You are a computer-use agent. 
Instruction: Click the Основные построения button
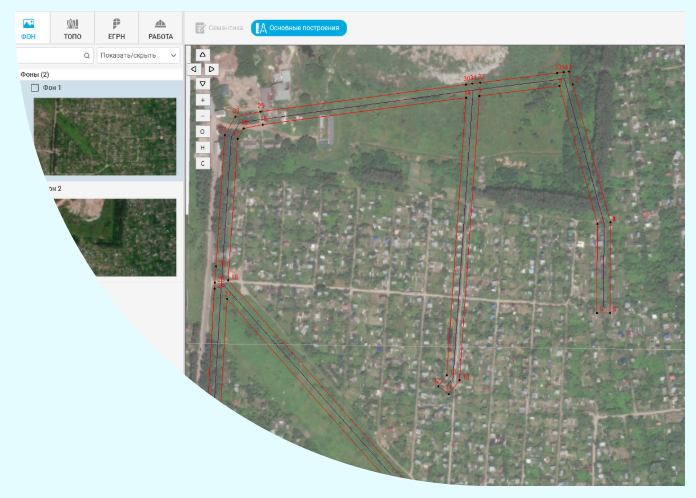coord(299,28)
